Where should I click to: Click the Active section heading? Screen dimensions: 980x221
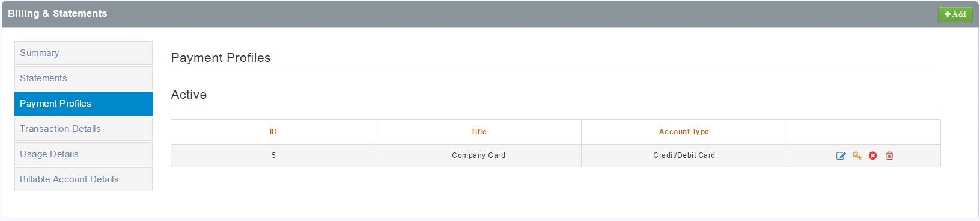click(x=189, y=95)
